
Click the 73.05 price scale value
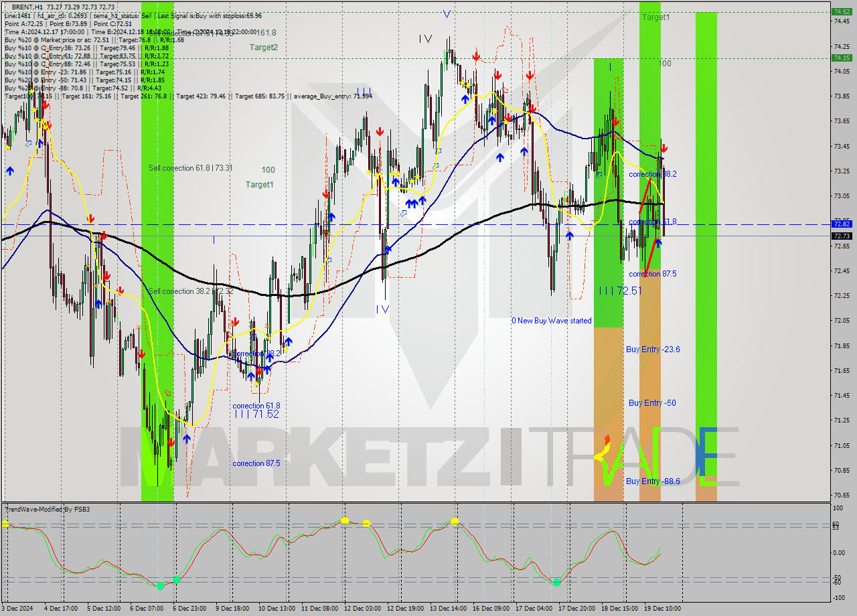(x=842, y=196)
